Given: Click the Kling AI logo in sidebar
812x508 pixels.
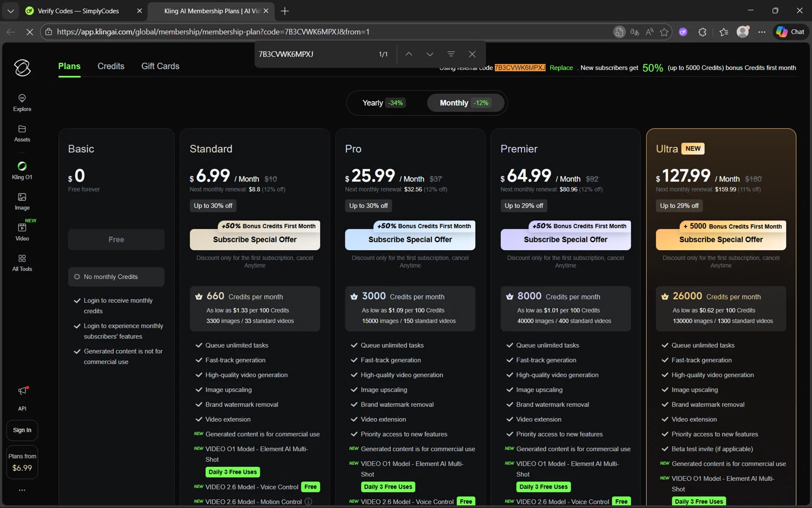Looking at the screenshot, I should [x=22, y=68].
